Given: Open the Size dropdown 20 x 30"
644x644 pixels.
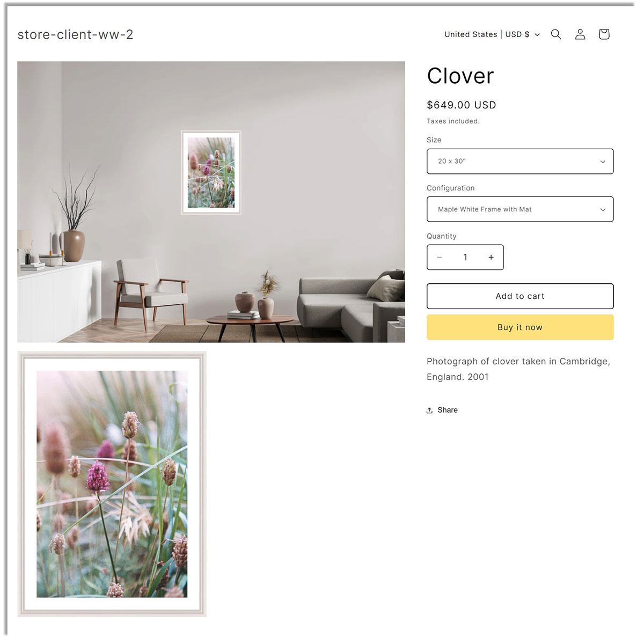Looking at the screenshot, I should click(520, 162).
